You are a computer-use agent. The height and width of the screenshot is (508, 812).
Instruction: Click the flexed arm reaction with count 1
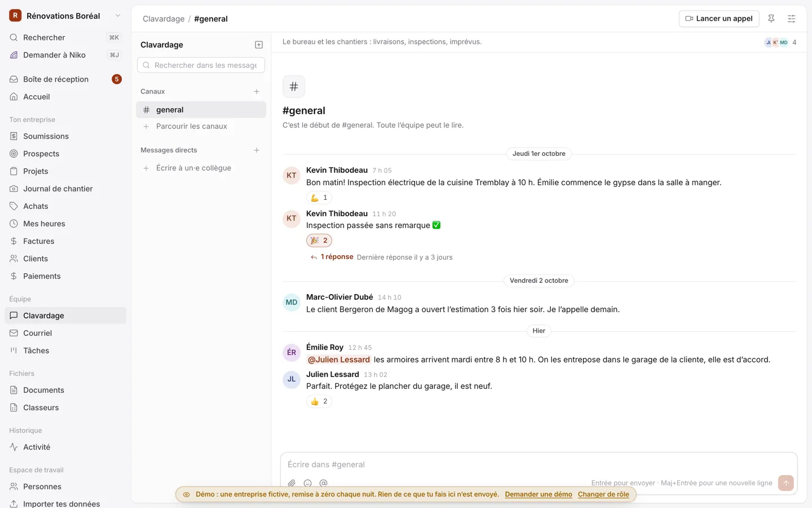point(319,198)
